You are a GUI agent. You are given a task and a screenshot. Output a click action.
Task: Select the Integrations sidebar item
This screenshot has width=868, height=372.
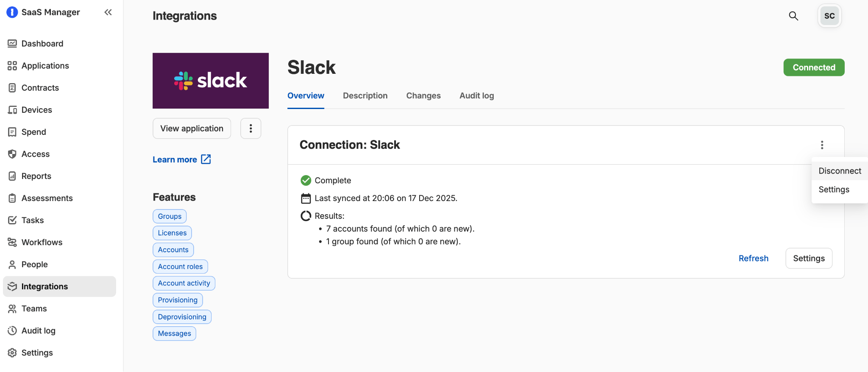[x=59, y=286]
